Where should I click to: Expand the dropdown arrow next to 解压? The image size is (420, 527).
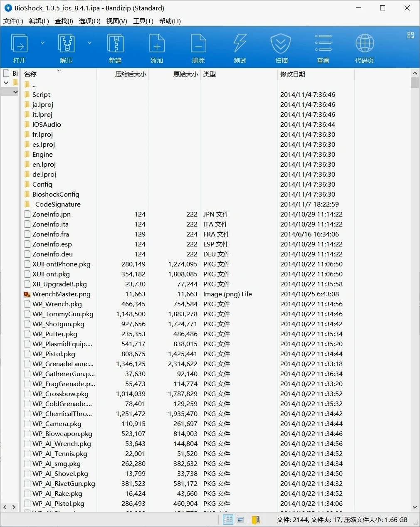pyautogui.click(x=89, y=43)
